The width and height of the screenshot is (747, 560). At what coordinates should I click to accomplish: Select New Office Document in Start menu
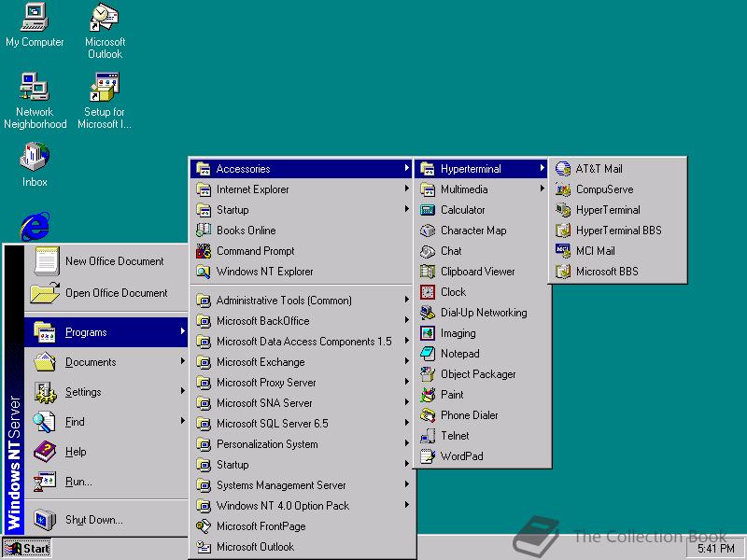pos(106,261)
